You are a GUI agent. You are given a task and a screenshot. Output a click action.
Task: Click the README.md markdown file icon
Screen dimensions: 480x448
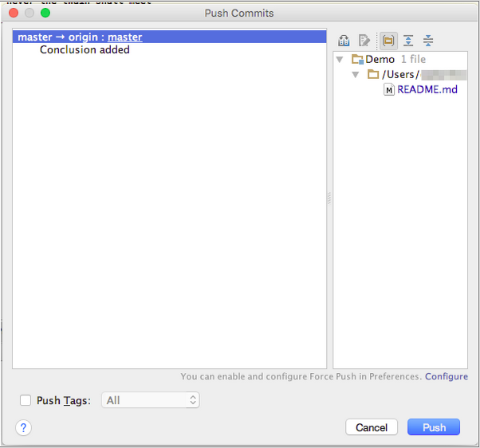point(389,90)
